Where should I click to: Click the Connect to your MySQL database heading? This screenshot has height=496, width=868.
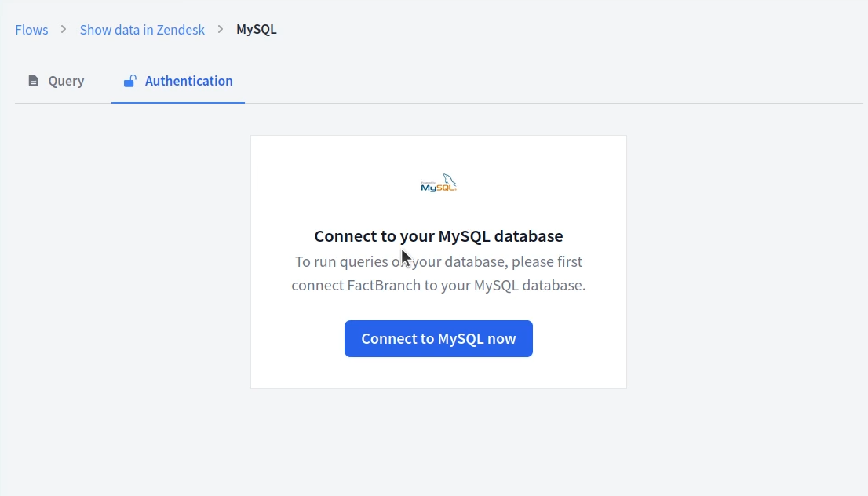[438, 235]
